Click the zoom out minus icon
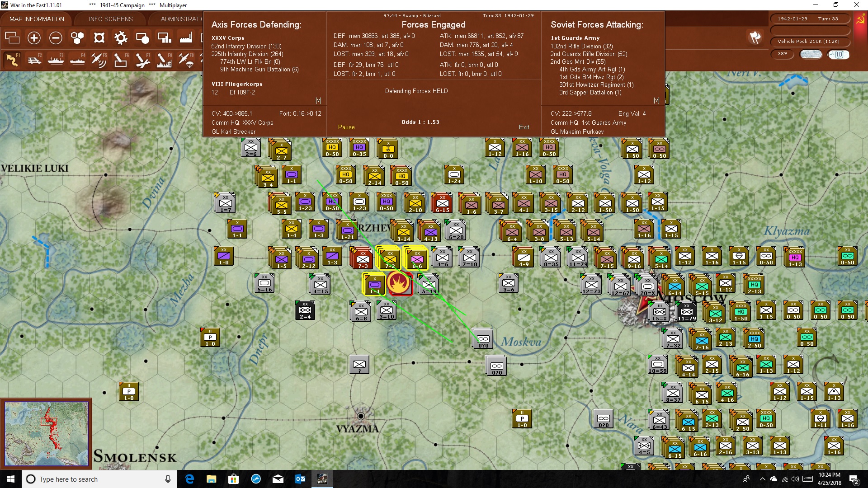Screen dimensions: 868x488 (x=56, y=38)
